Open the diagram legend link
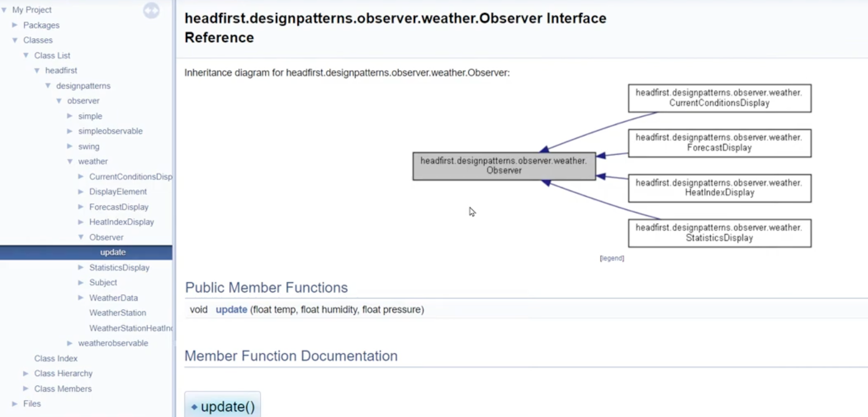 (612, 258)
